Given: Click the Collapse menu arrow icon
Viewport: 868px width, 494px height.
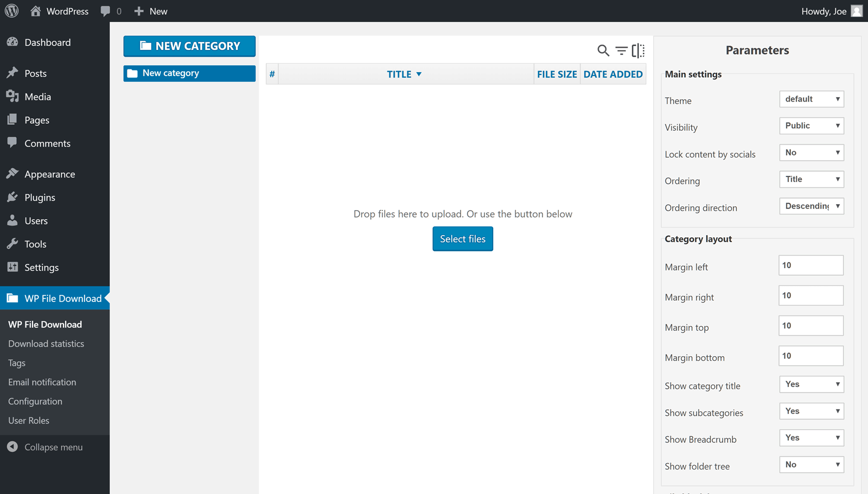Looking at the screenshot, I should click(x=12, y=447).
